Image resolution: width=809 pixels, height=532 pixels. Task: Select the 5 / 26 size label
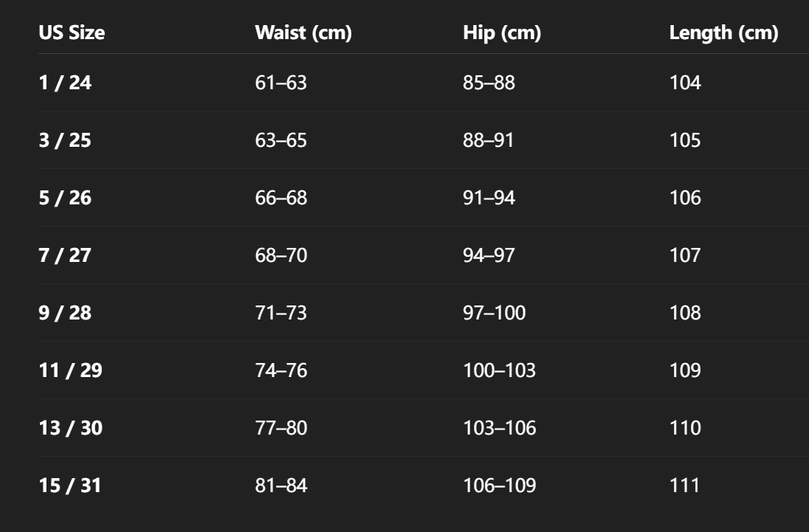coord(65,198)
